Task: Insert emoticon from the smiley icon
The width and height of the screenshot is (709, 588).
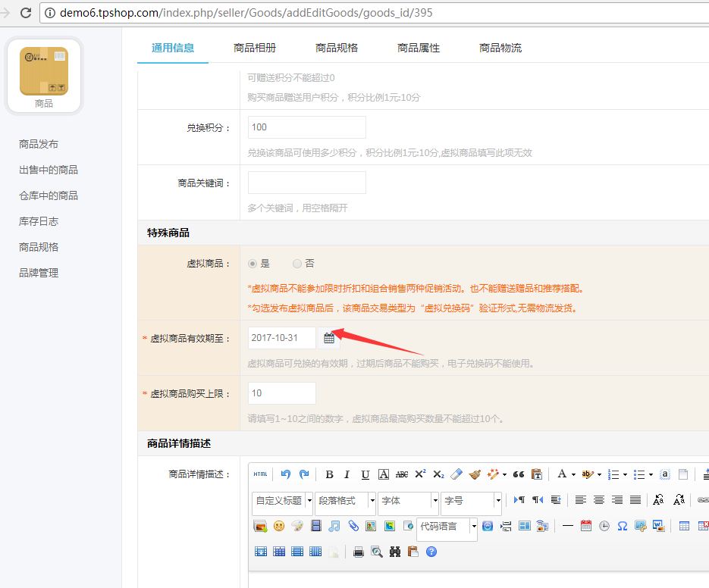Action: [x=278, y=525]
